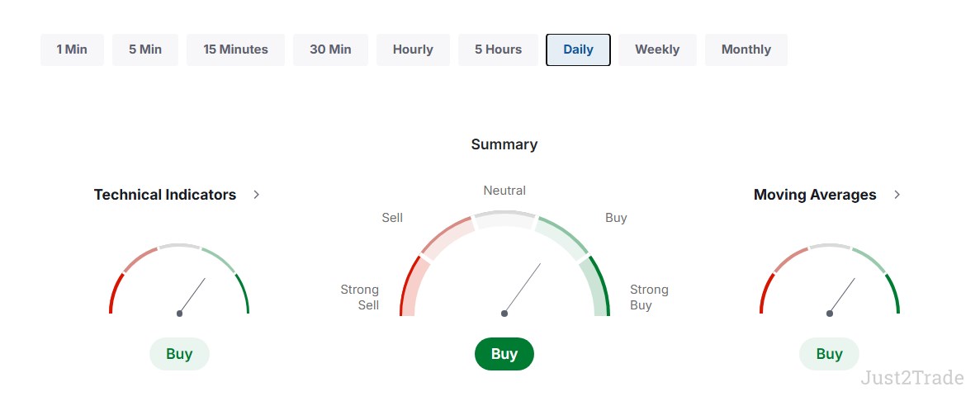
Task: Click the Strong Buy gauge label
Action: click(649, 297)
